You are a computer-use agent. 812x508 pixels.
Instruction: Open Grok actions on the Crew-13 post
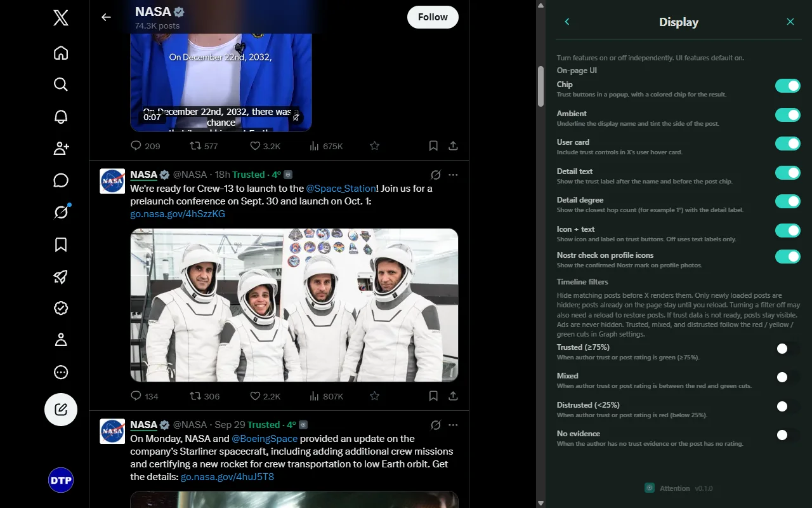point(436,175)
